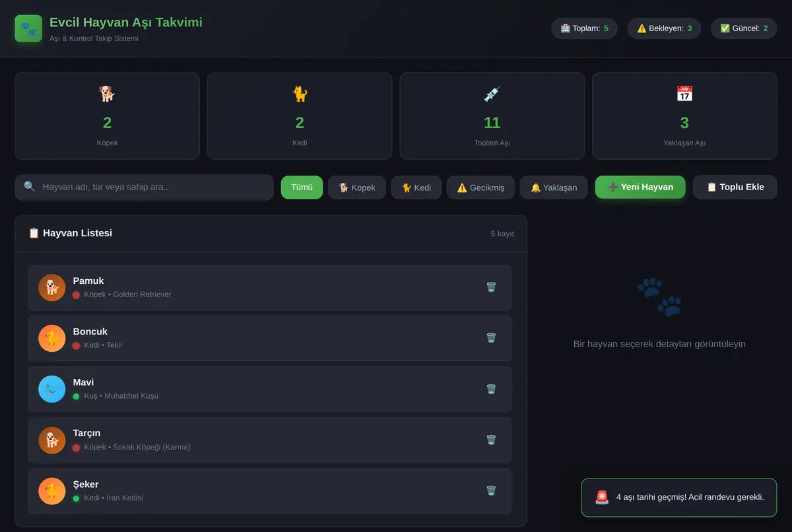Show only Yaklaşan vaccinations
The height and width of the screenshot is (532, 792).
point(554,187)
